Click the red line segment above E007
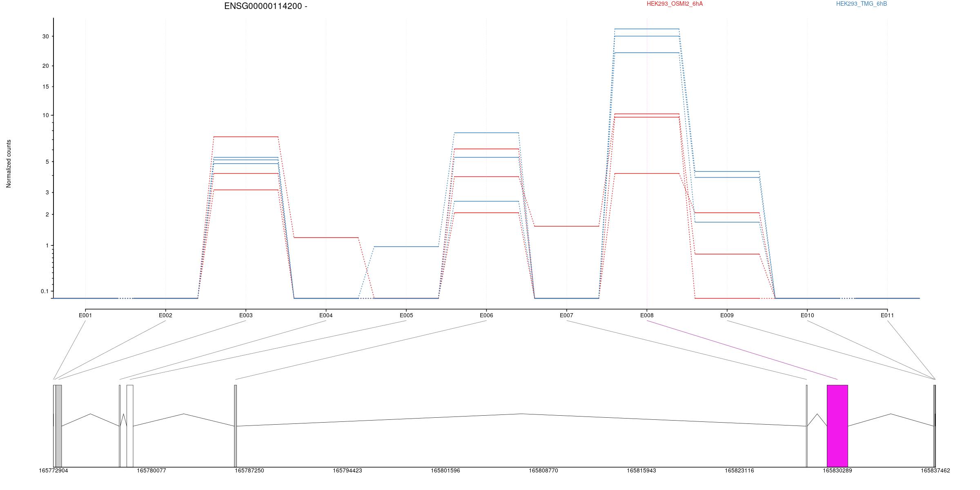 coord(566,226)
